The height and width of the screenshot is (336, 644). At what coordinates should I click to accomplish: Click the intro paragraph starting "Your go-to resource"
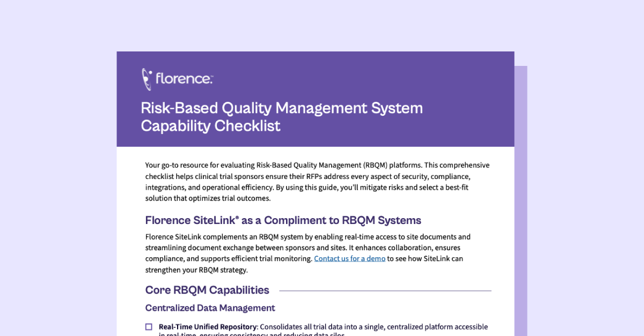click(x=317, y=182)
